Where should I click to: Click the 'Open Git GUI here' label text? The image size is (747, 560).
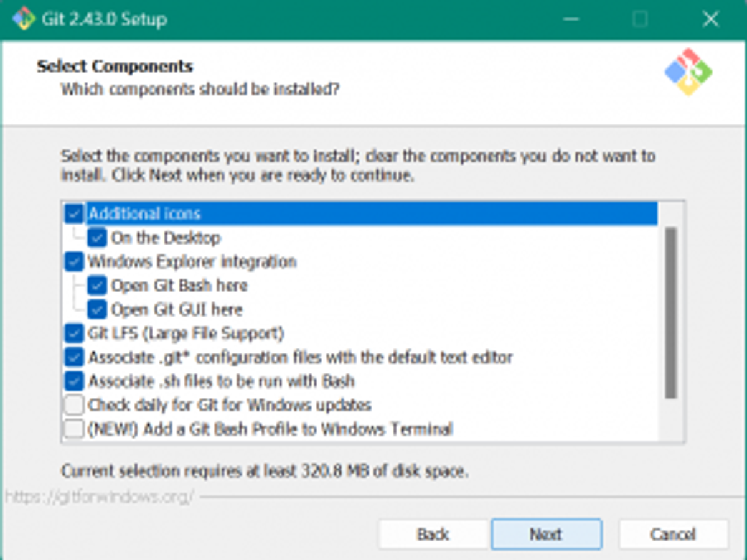(x=177, y=309)
